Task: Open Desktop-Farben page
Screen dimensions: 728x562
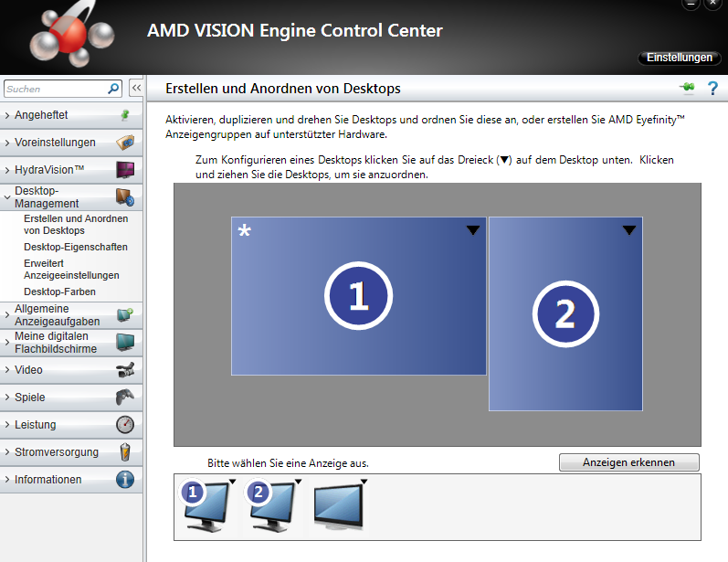Action: tap(60, 292)
